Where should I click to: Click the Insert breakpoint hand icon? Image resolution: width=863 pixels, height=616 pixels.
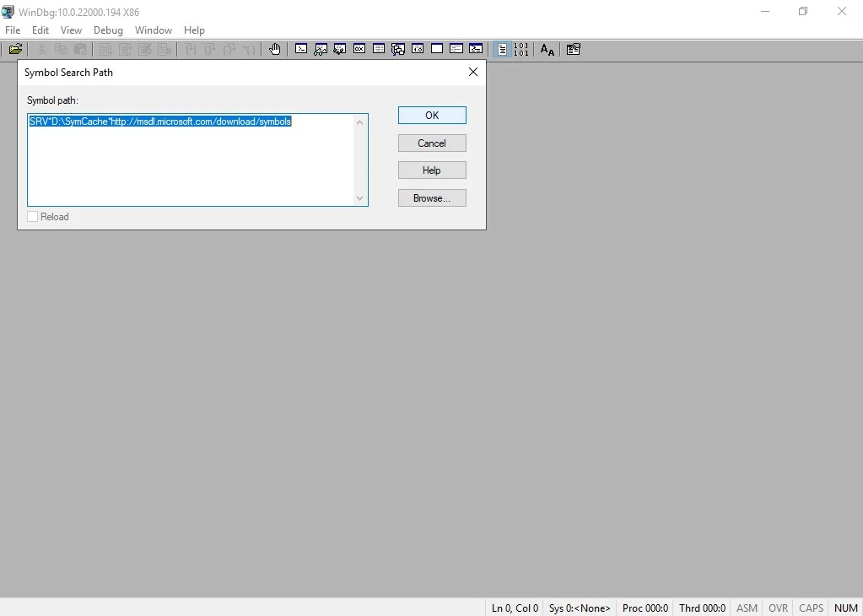(275, 49)
